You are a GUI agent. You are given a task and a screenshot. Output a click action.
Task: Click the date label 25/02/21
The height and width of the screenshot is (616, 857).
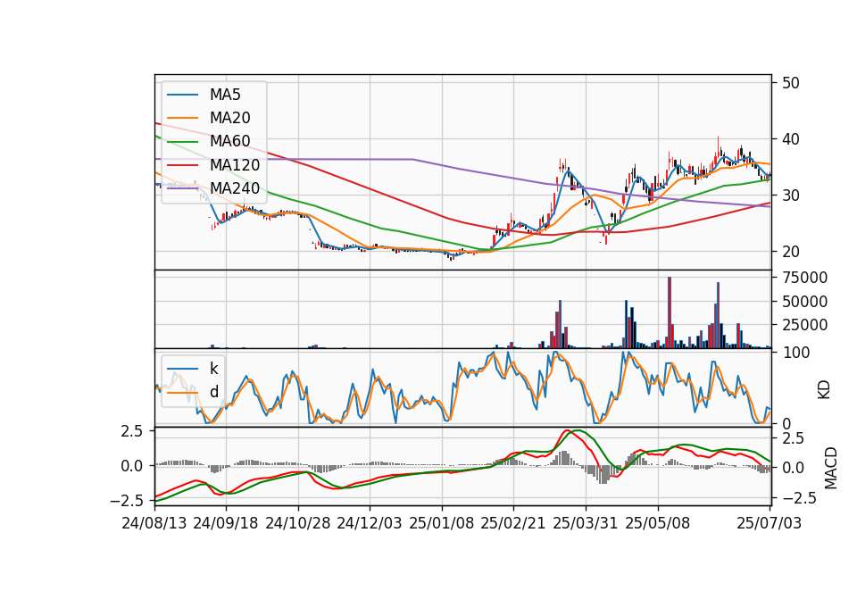point(513,523)
